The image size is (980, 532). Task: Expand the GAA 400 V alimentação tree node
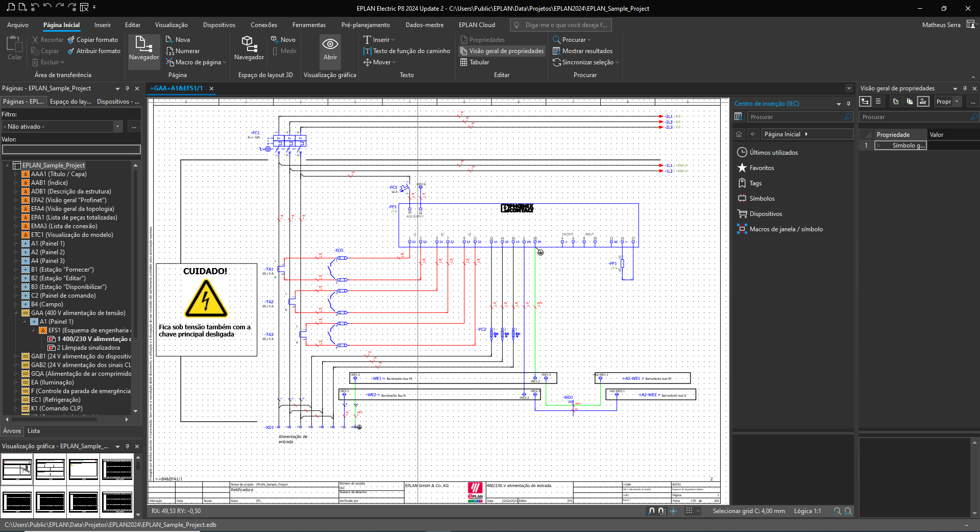[16, 312]
